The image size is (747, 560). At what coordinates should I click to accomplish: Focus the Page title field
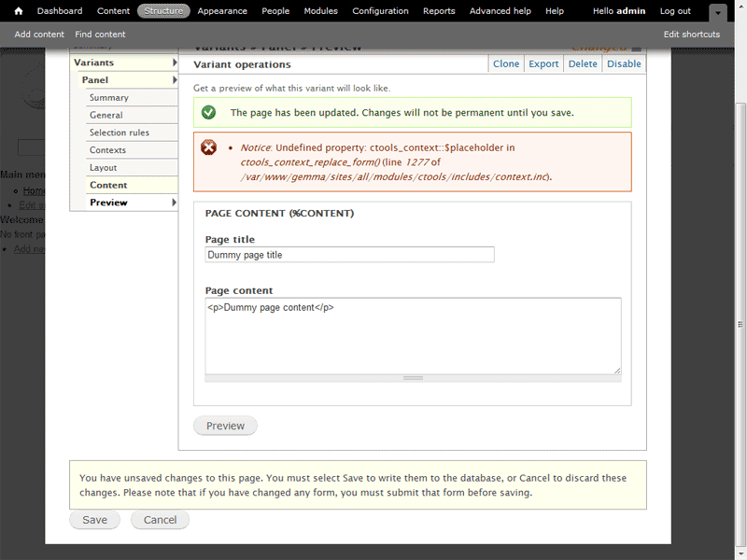349,255
